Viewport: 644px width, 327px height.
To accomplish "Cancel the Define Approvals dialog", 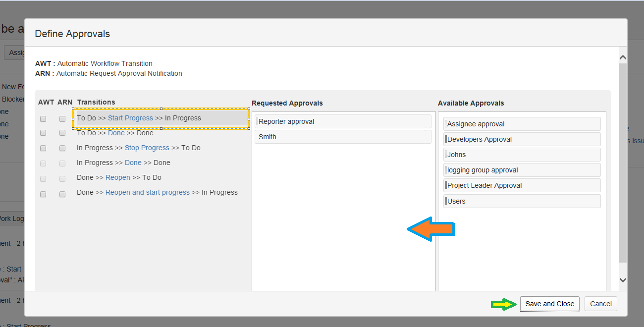I will (x=600, y=304).
